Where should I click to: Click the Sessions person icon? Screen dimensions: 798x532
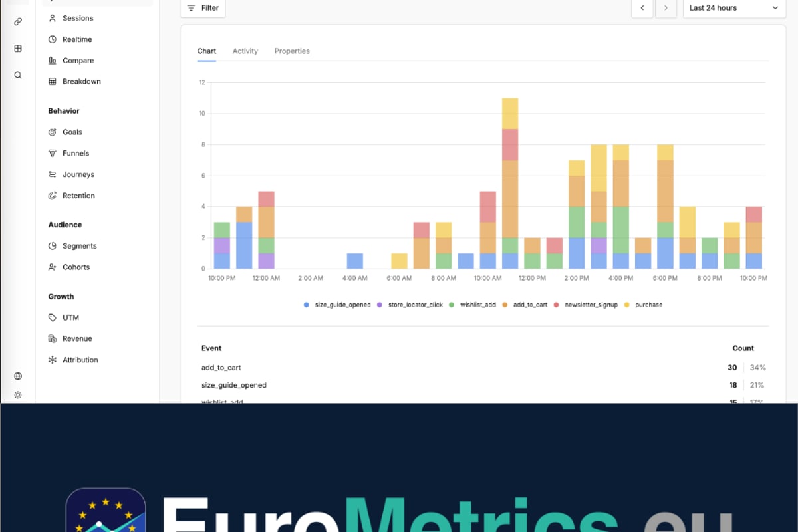tap(53, 18)
